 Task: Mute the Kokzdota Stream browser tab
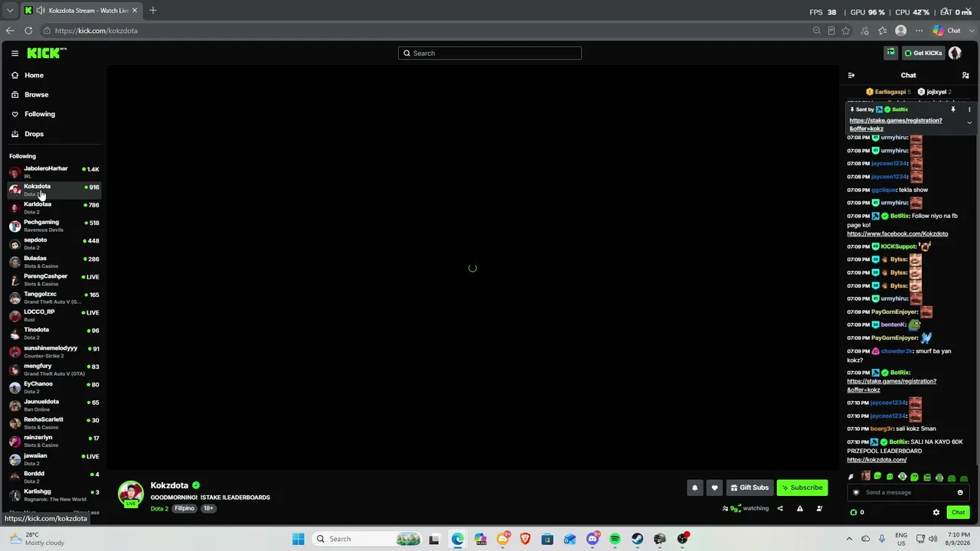[40, 11]
